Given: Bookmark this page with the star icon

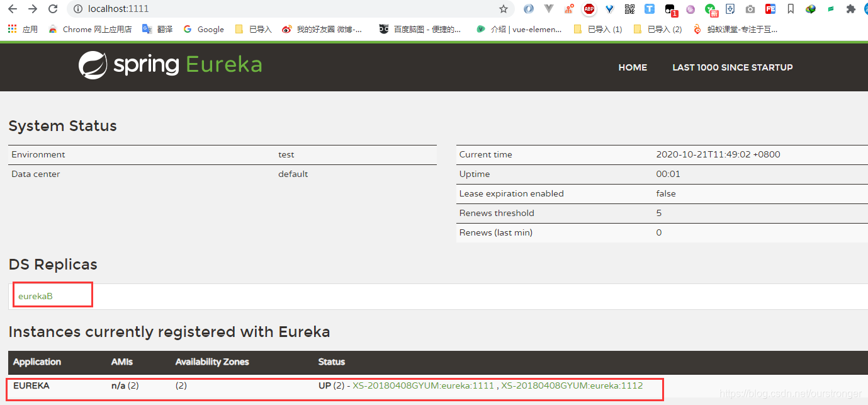Looking at the screenshot, I should point(504,9).
